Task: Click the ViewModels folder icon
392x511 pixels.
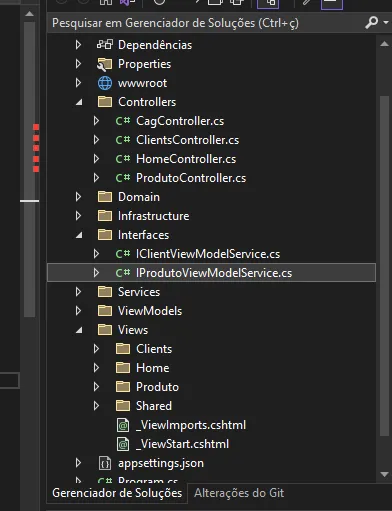Action: [105, 311]
